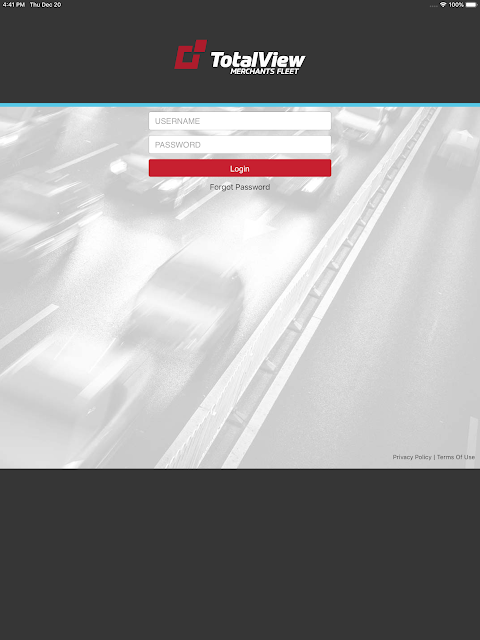The width and height of the screenshot is (480, 640).
Task: Open the Forgot Password link
Action: click(x=240, y=187)
